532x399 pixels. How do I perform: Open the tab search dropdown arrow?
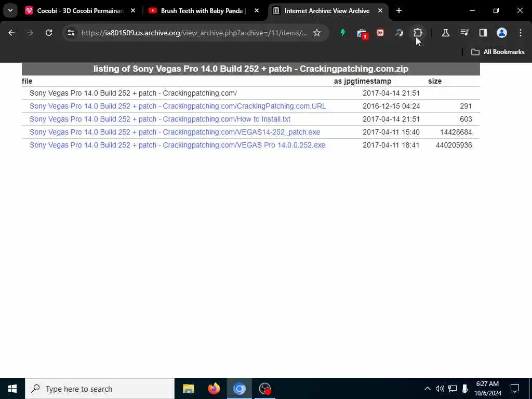pos(10,10)
